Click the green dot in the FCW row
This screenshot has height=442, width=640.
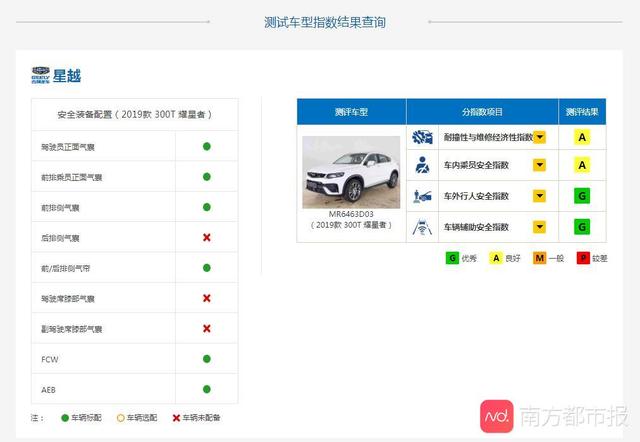pyautogui.click(x=206, y=358)
